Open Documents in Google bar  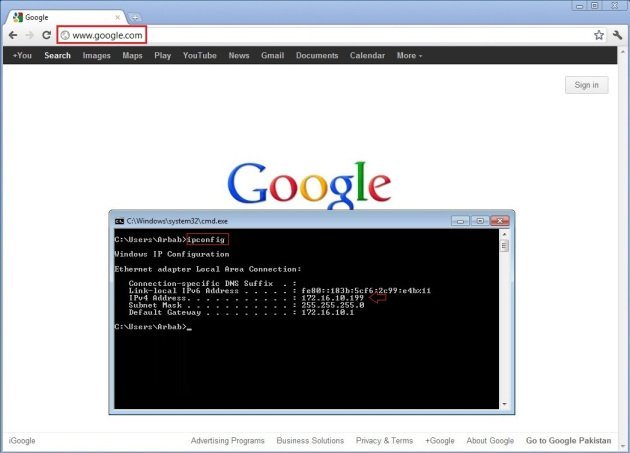pyautogui.click(x=317, y=55)
